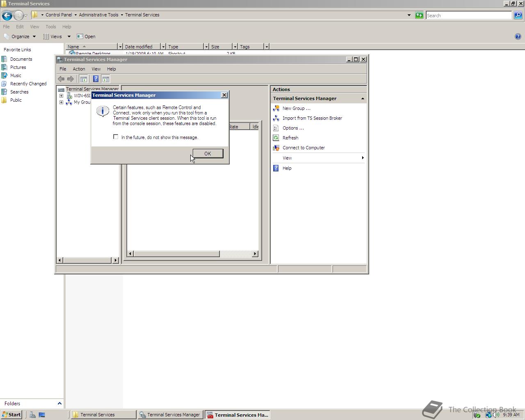Click inside the Explorer Search field
Image resolution: width=525 pixels, height=420 pixels.
469,15
